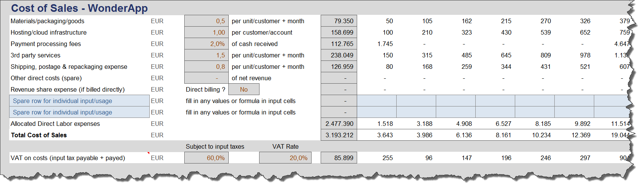Select VAT on costs value 255

tap(388, 158)
